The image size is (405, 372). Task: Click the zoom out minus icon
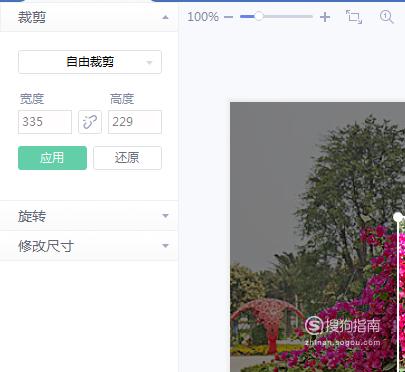point(228,17)
